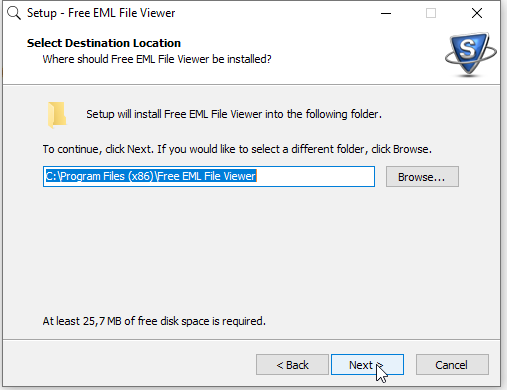Screen dimensions: 507x390
Task: Click the Select Destination Location heading
Action: pyautogui.click(x=104, y=43)
